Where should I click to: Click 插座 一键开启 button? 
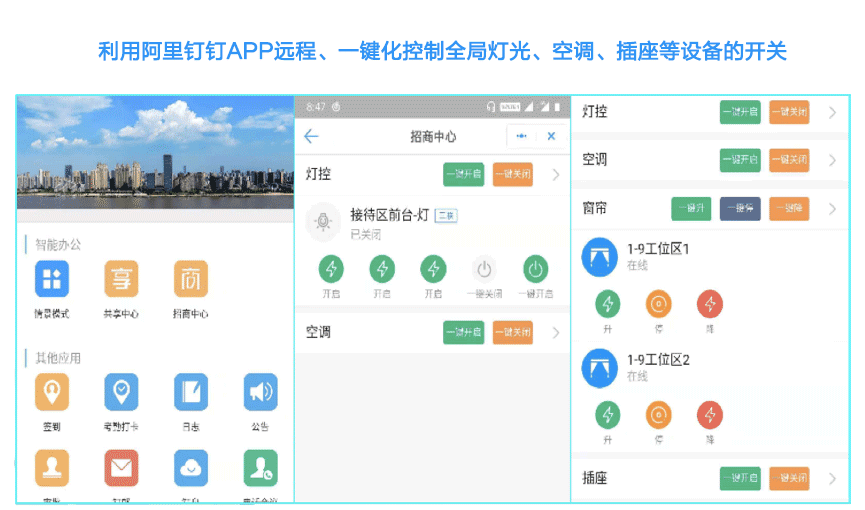(740, 478)
